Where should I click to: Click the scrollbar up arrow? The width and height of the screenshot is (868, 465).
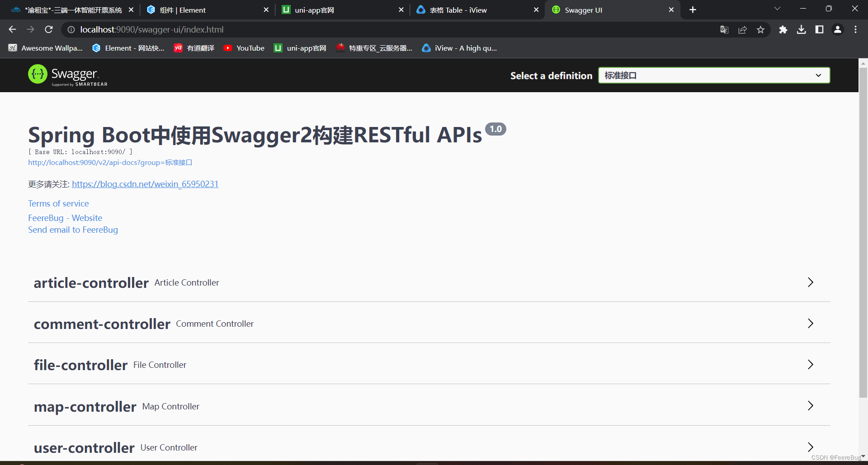click(863, 63)
